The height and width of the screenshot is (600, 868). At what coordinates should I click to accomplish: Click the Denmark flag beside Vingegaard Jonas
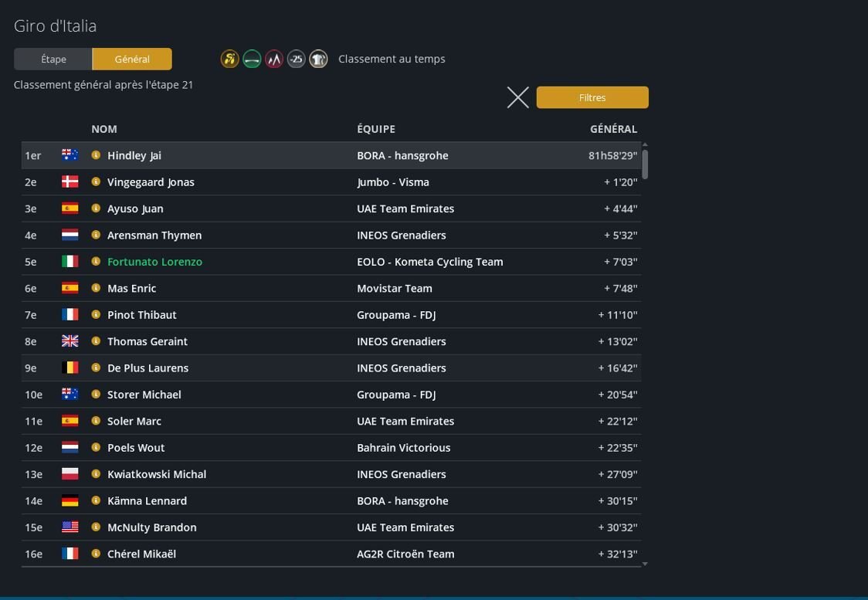[x=70, y=182]
